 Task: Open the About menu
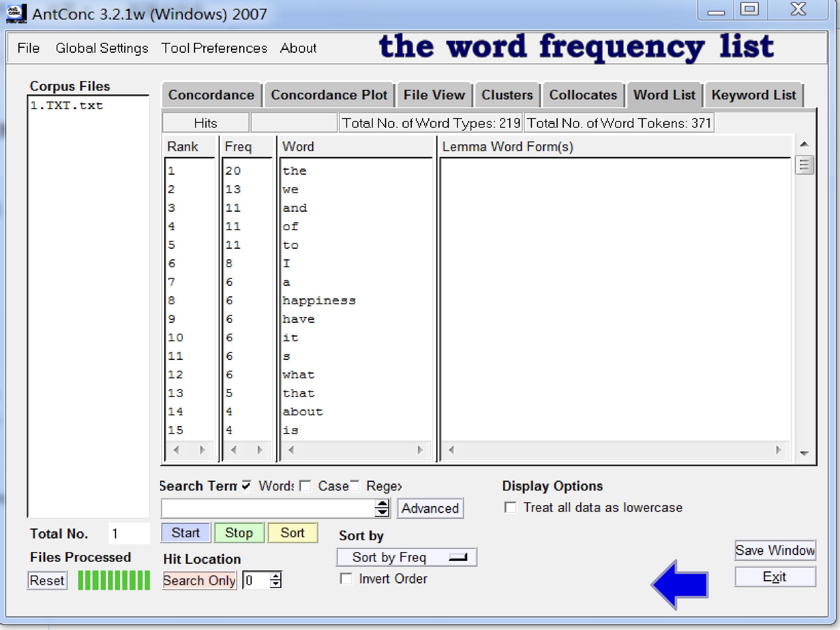pos(298,48)
